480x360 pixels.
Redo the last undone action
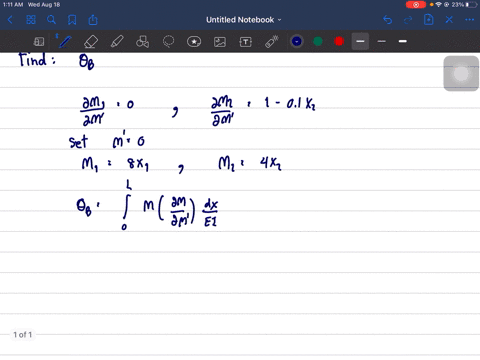(x=408, y=20)
